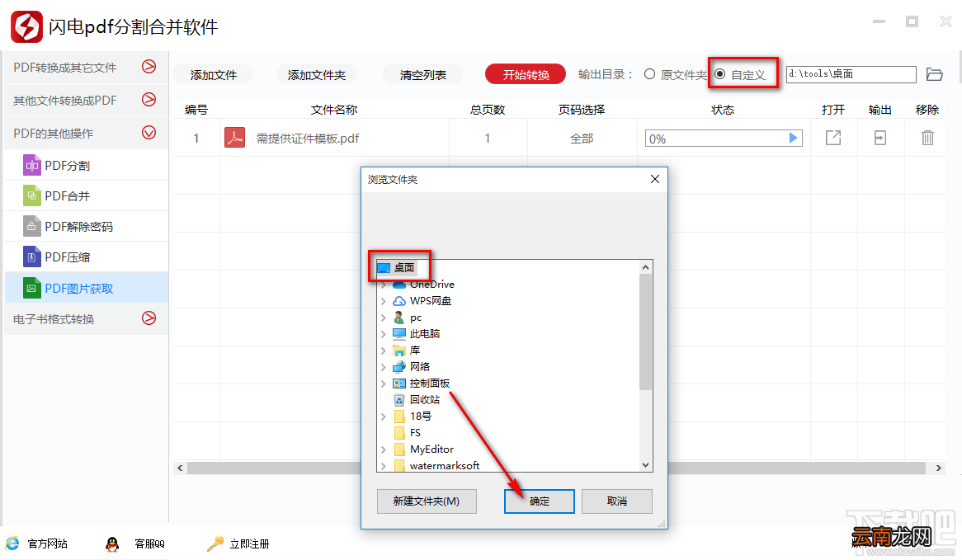Viewport: 962px width, 560px height.
Task: Expand the 18号 folder node
Action: 384,416
